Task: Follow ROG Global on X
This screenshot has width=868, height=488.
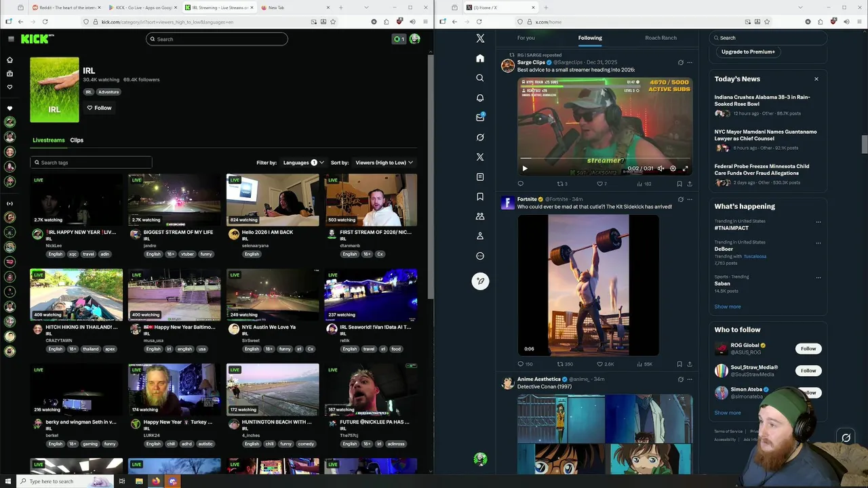Action: [808, 348]
